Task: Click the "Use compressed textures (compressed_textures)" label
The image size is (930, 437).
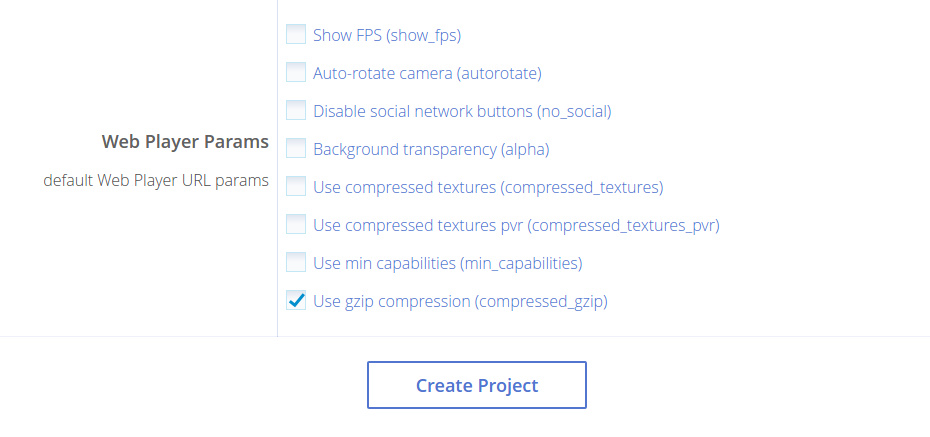Action: (x=487, y=187)
